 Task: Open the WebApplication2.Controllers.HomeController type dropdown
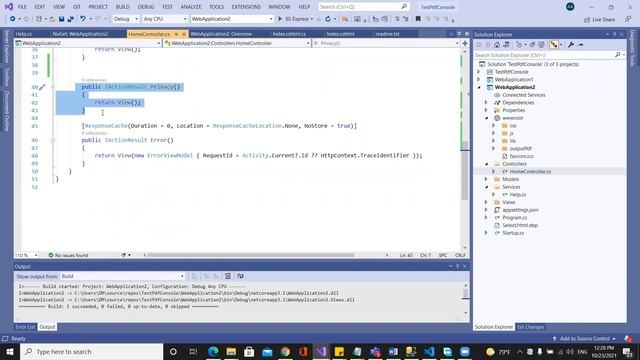tap(237, 43)
